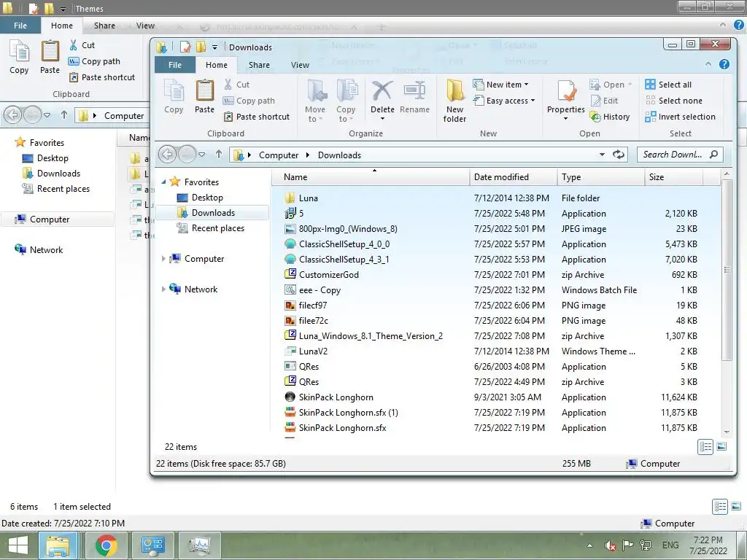The image size is (747, 560).
Task: Show hidden tray icons arrow
Action: pos(589,545)
